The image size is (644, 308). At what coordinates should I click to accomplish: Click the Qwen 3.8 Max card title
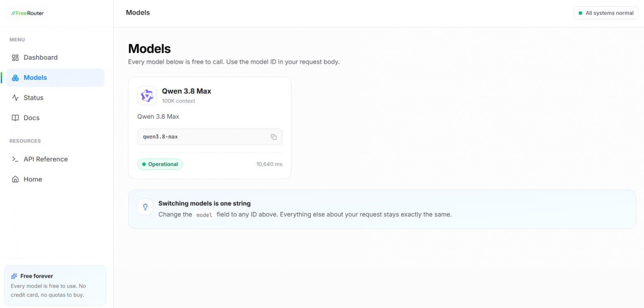pyautogui.click(x=187, y=91)
